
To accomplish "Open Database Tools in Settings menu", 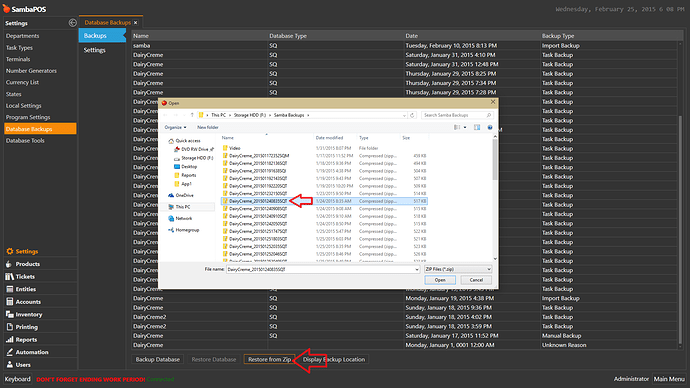I will 25,141.
